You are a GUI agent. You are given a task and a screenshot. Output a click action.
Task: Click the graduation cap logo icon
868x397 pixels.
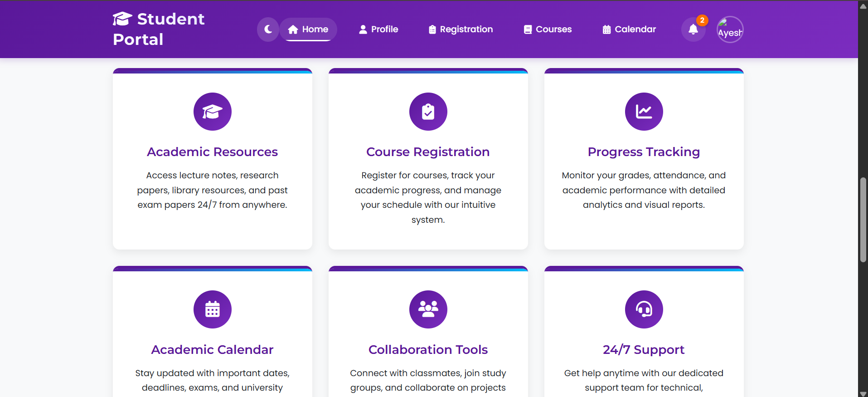[122, 19]
